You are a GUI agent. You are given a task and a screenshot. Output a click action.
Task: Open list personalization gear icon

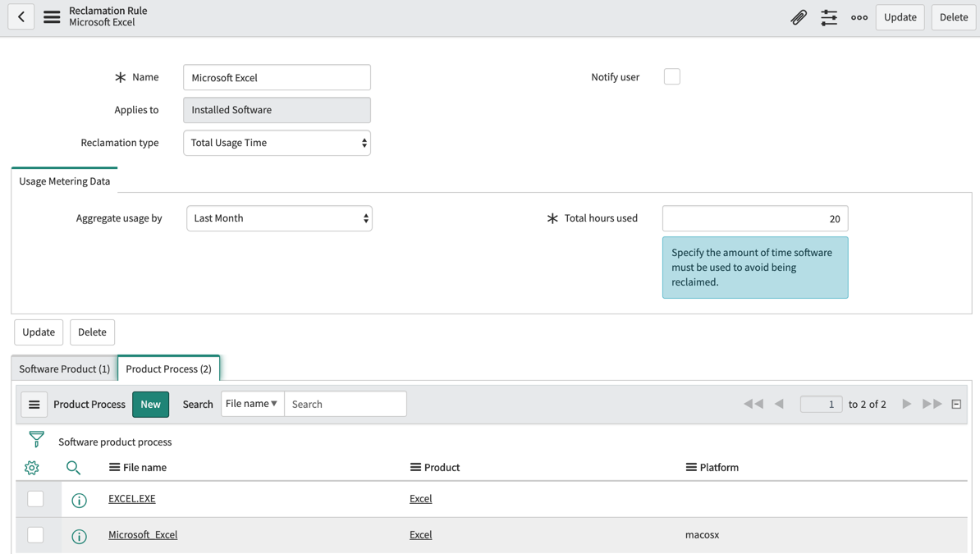[x=32, y=468]
